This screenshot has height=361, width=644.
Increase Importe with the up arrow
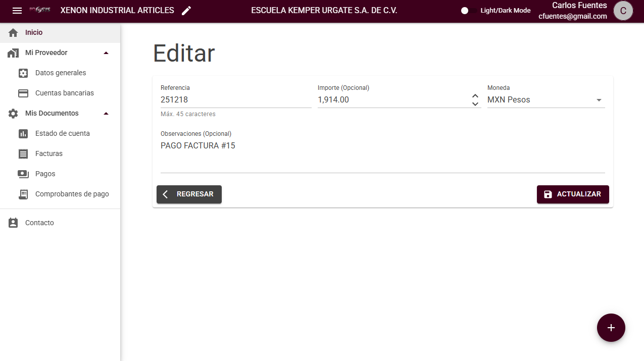(475, 96)
